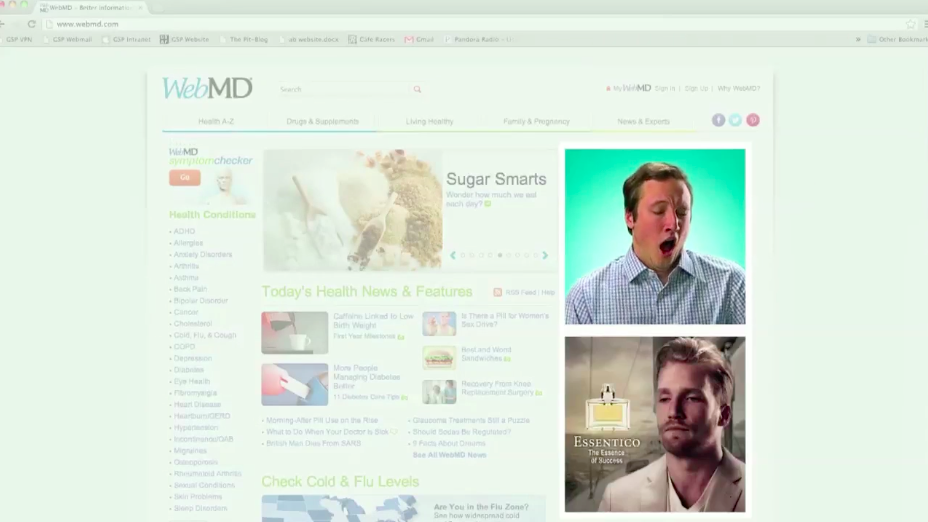Image resolution: width=928 pixels, height=522 pixels.
Task: Open the MyWebMD link
Action: 631,88
